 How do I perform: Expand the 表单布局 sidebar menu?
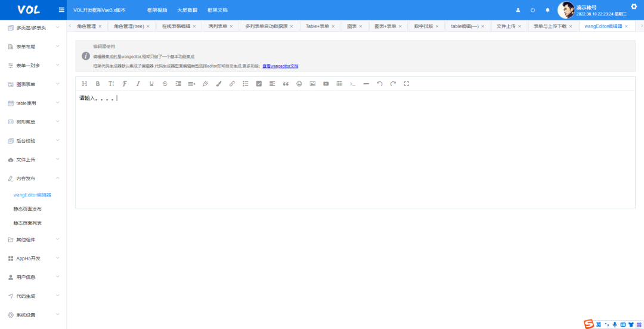point(33,47)
